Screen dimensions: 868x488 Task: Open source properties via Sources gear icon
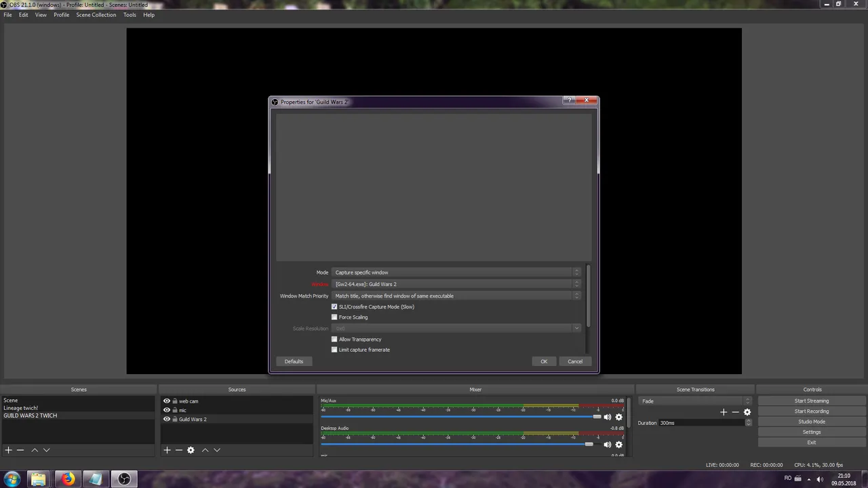click(x=191, y=450)
